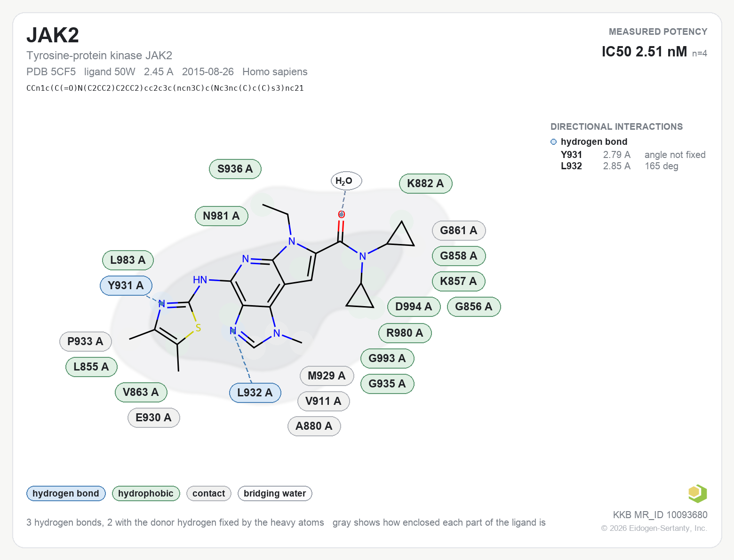Screen dimensions: 734x560
Task: Click residue label G858 A
Action: pos(459,256)
